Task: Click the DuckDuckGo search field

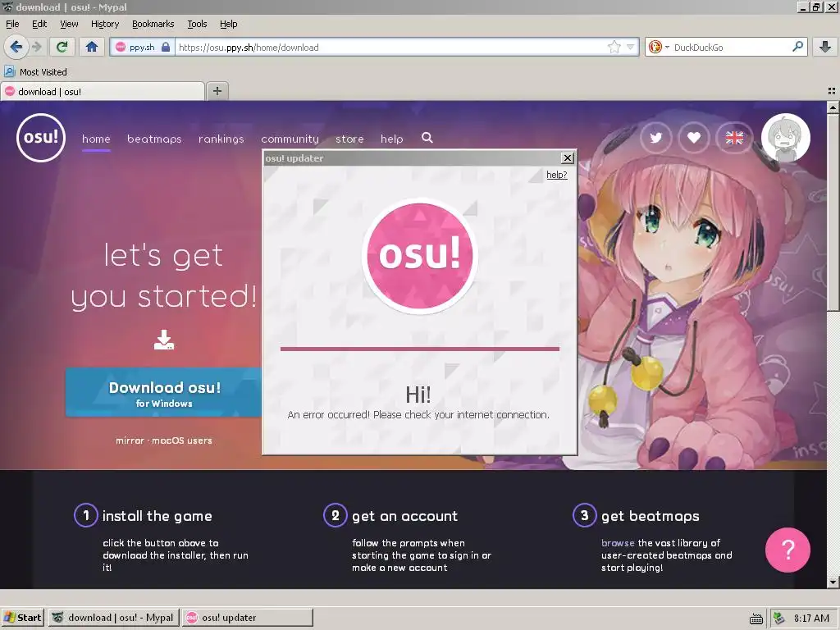Action: click(730, 47)
